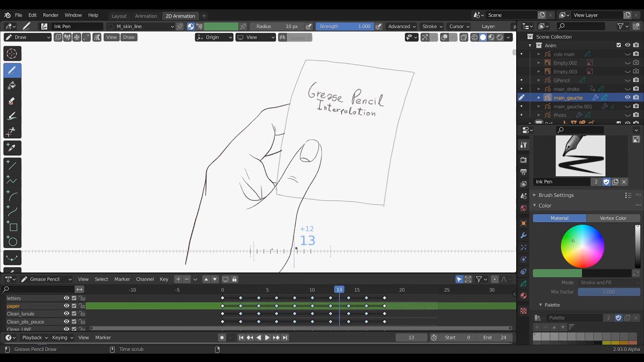Select the Material color mode button
644x362 pixels.
pos(559,218)
